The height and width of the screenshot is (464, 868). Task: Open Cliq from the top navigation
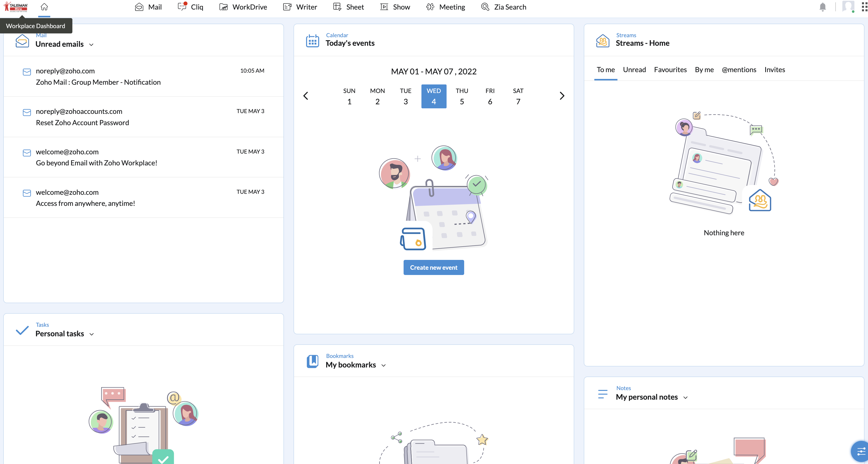tap(190, 7)
